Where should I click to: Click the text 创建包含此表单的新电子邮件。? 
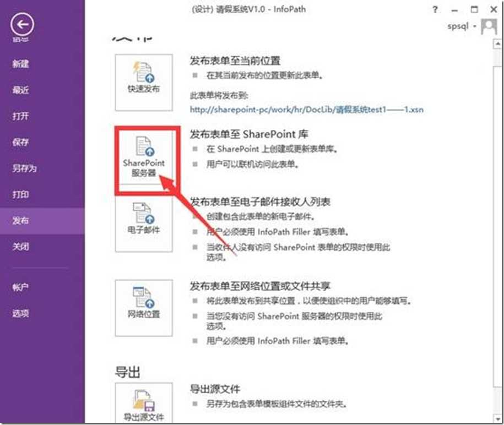[261, 216]
